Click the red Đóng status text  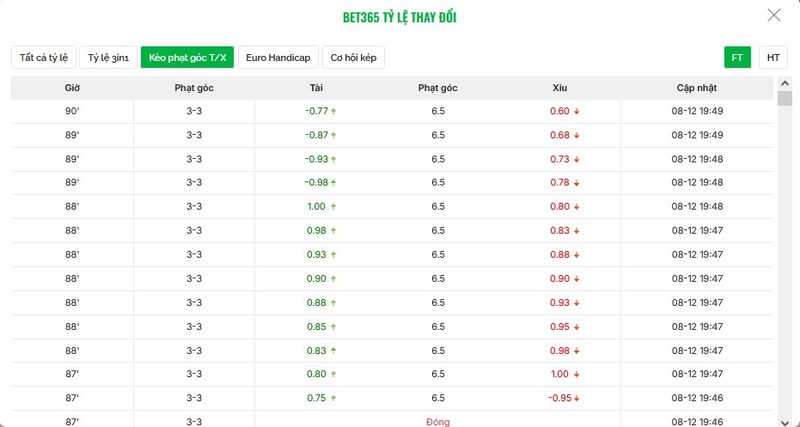click(x=438, y=422)
